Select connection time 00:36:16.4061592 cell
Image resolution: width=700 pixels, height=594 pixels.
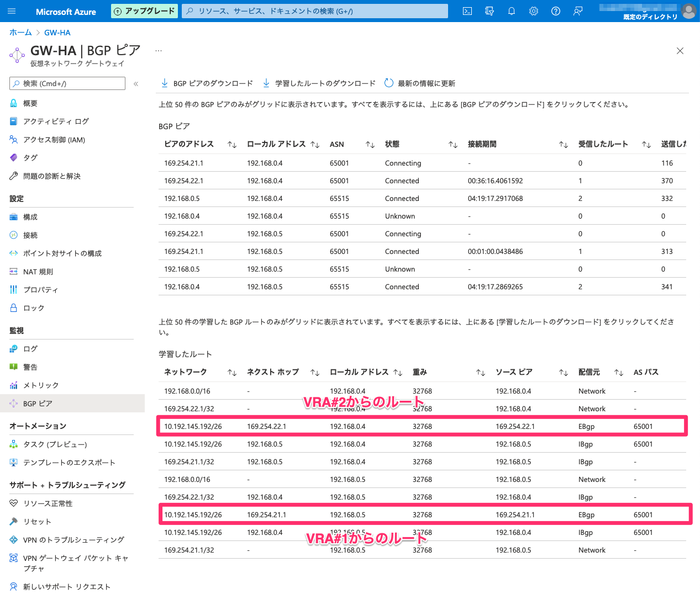click(496, 181)
